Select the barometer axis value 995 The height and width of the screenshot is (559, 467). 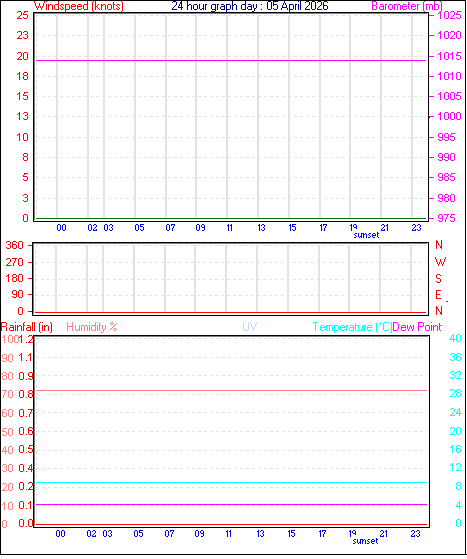(446, 137)
